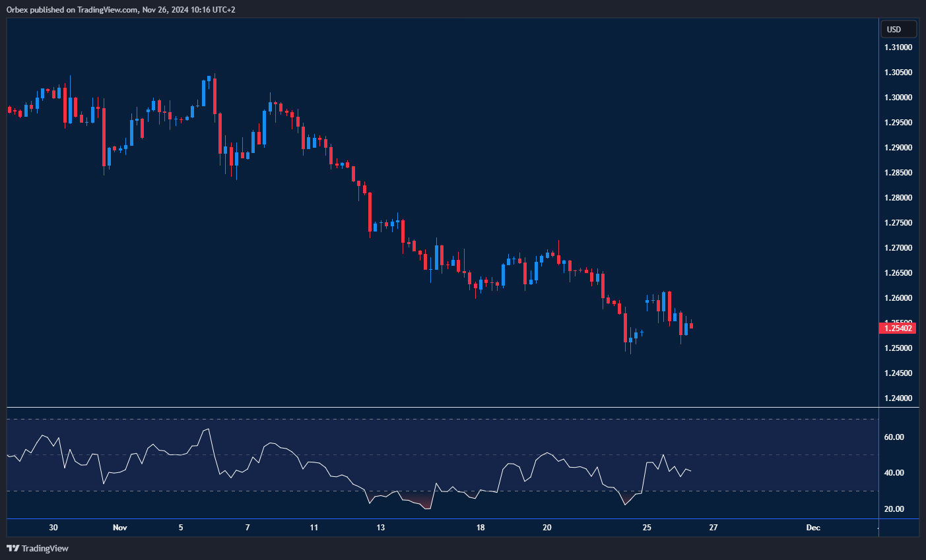Click the red 1.25402 current price label
The image size is (926, 560).
(x=898, y=328)
